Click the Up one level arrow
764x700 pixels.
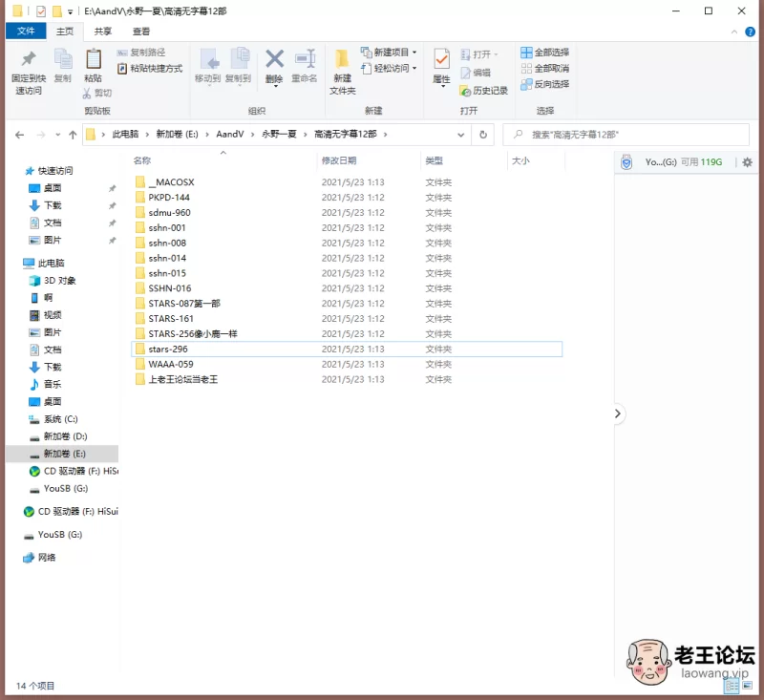coord(73,135)
